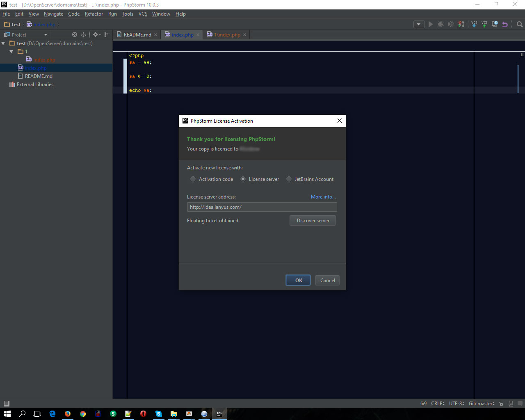Open Firefox from the taskbar

68,414
